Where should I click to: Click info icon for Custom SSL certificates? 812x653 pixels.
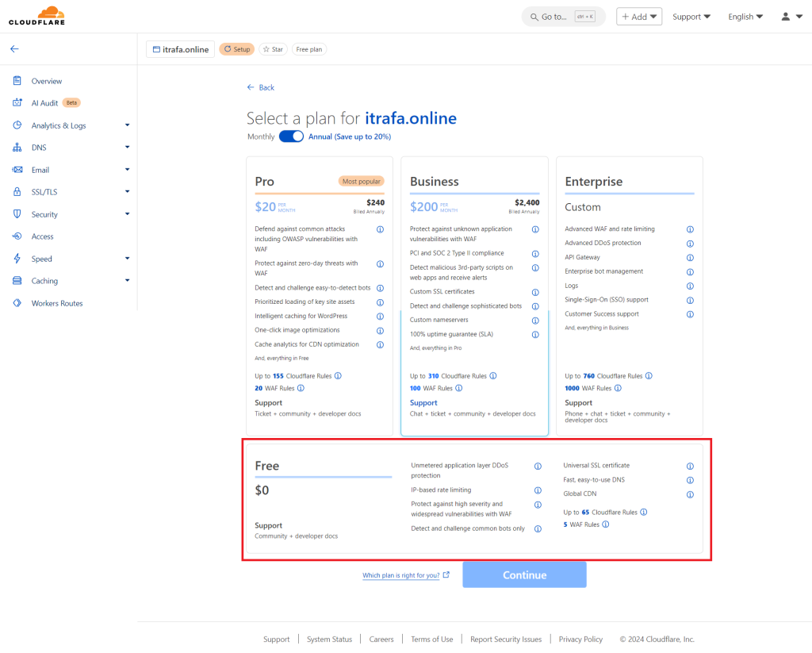(x=535, y=292)
